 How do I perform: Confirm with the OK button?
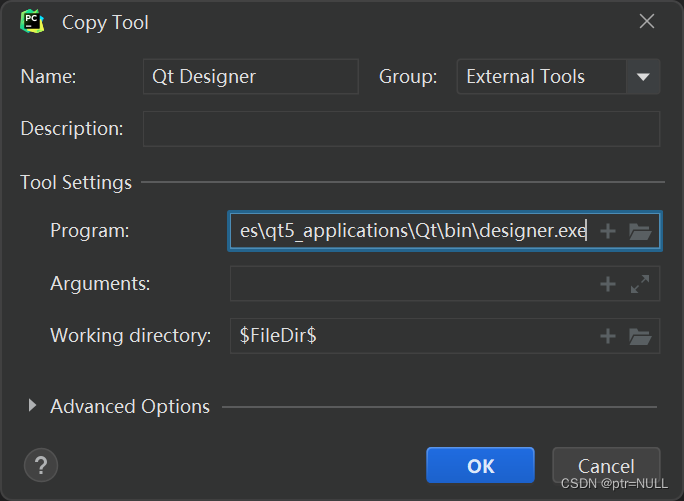pos(480,465)
